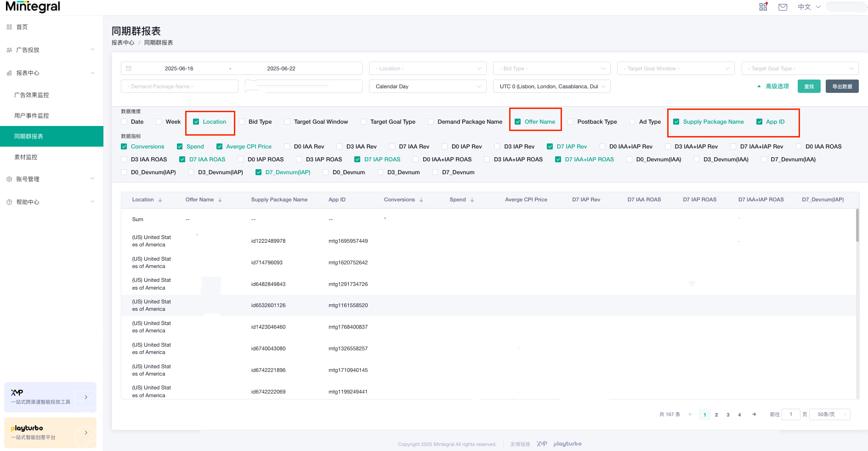
Task: Click the green 查找 search button
Action: pyautogui.click(x=809, y=86)
